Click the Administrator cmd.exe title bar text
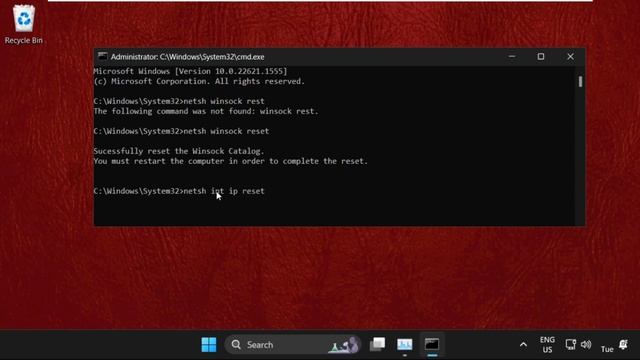The image size is (640, 360). tap(187, 57)
